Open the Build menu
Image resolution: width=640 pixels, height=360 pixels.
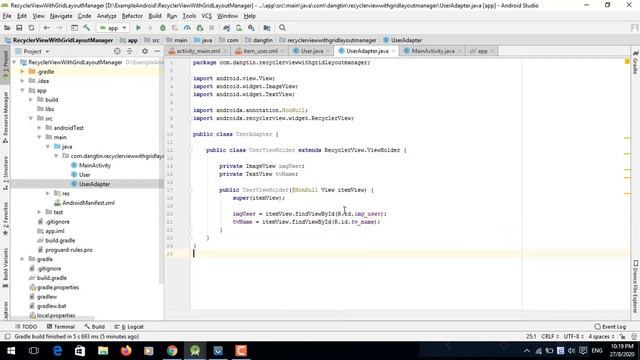pos(155,16)
